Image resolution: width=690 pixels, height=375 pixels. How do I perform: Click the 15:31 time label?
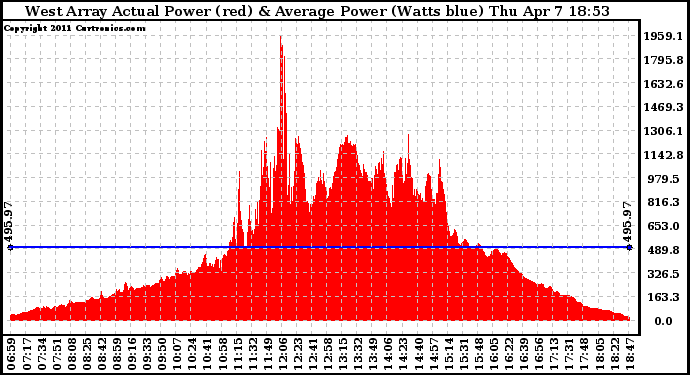pos(463,354)
